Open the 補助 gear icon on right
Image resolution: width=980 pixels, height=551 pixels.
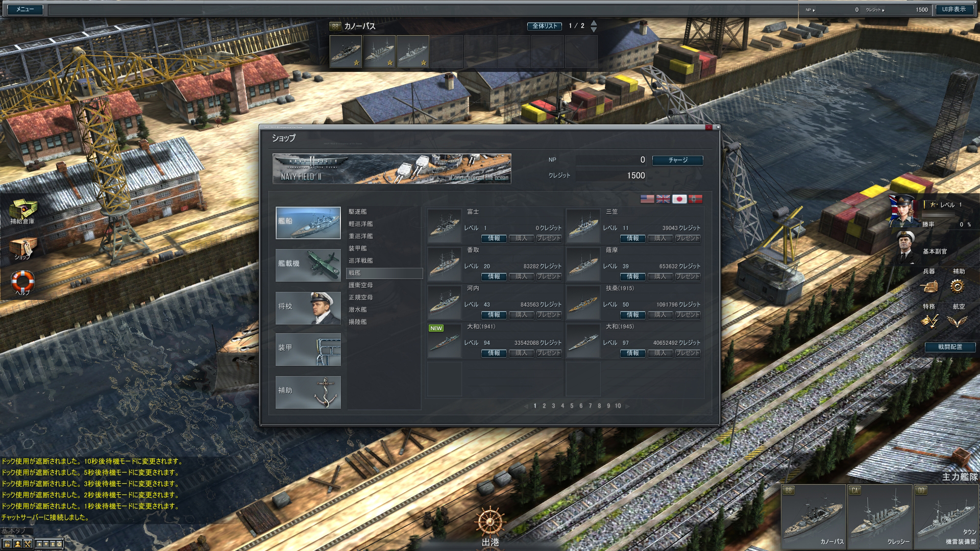pyautogui.click(x=958, y=286)
